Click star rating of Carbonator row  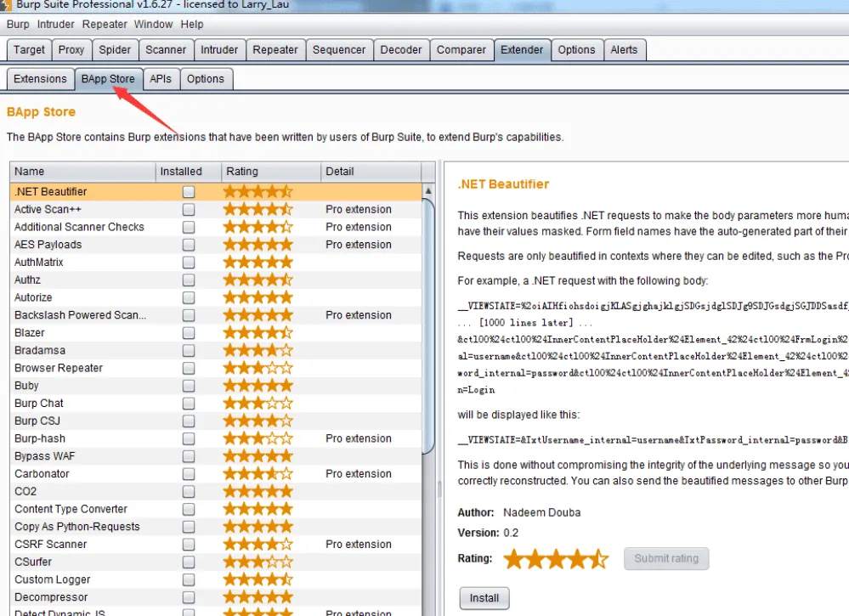[x=258, y=473]
